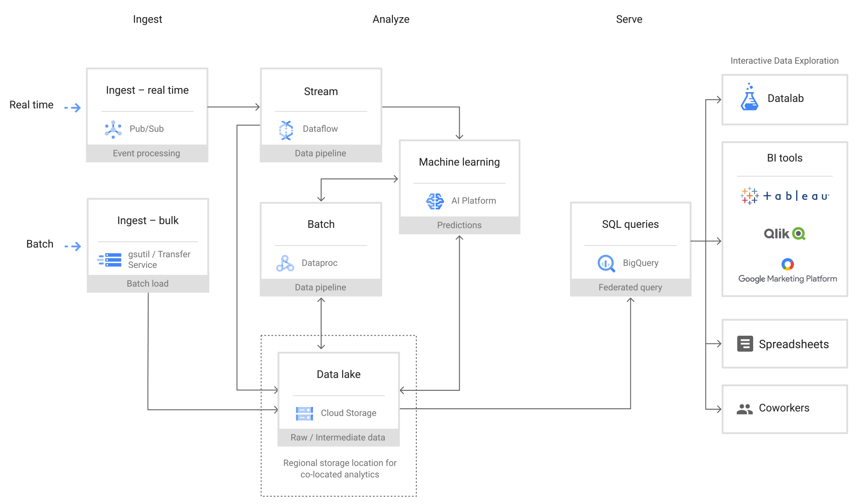The width and height of the screenshot is (867, 504).
Task: Click the 'Ingest – real time' title
Action: (x=147, y=90)
